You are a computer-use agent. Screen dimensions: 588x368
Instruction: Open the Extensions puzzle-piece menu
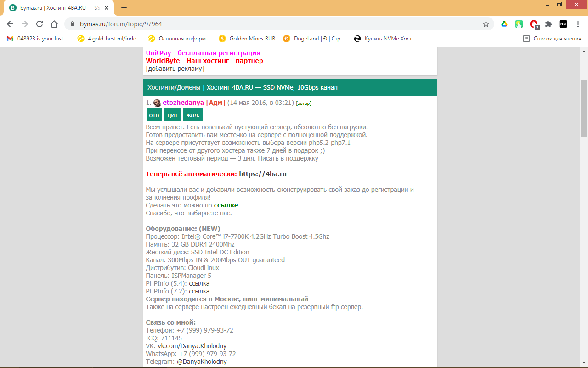click(548, 24)
